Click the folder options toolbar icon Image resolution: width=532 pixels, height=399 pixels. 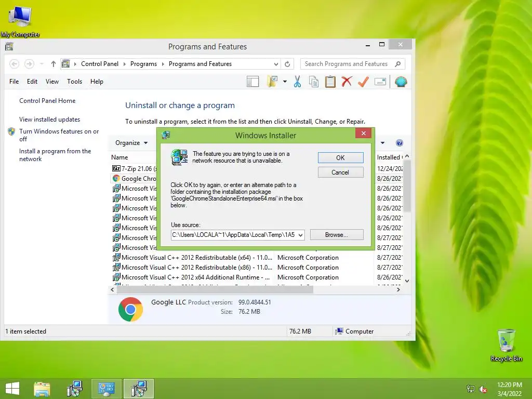click(272, 82)
